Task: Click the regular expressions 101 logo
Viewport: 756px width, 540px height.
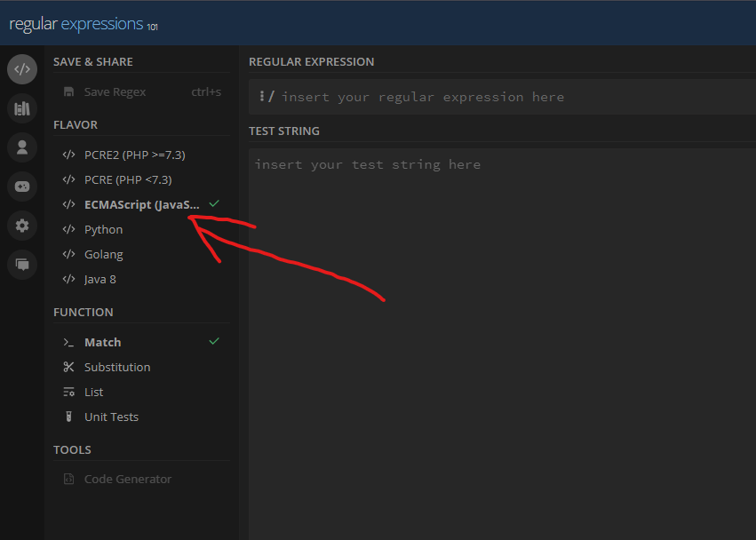Action: click(84, 24)
